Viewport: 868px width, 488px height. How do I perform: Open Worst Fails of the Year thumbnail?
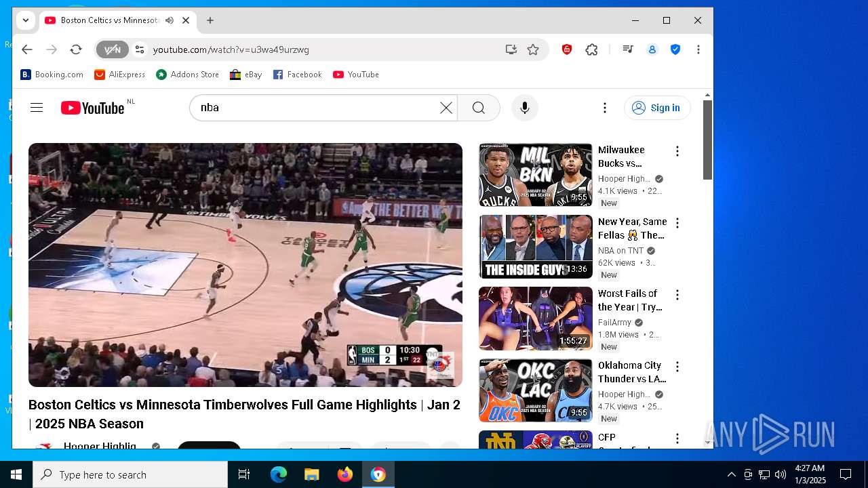536,319
